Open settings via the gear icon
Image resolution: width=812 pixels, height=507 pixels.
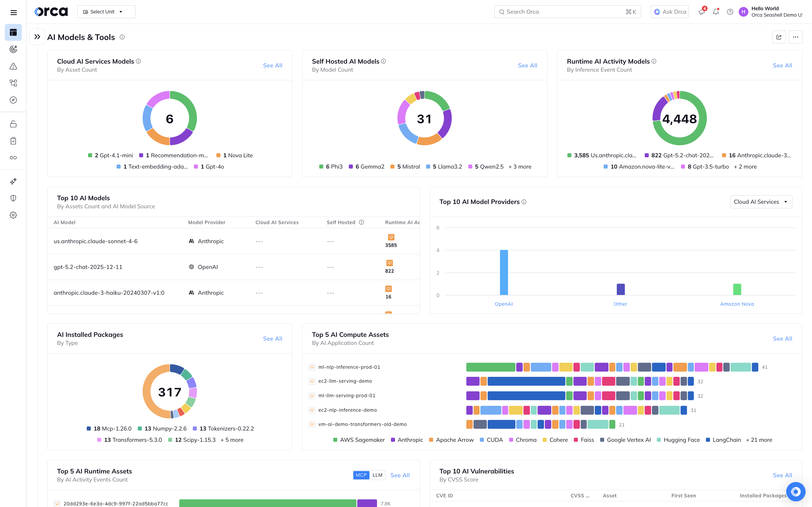coord(13,215)
